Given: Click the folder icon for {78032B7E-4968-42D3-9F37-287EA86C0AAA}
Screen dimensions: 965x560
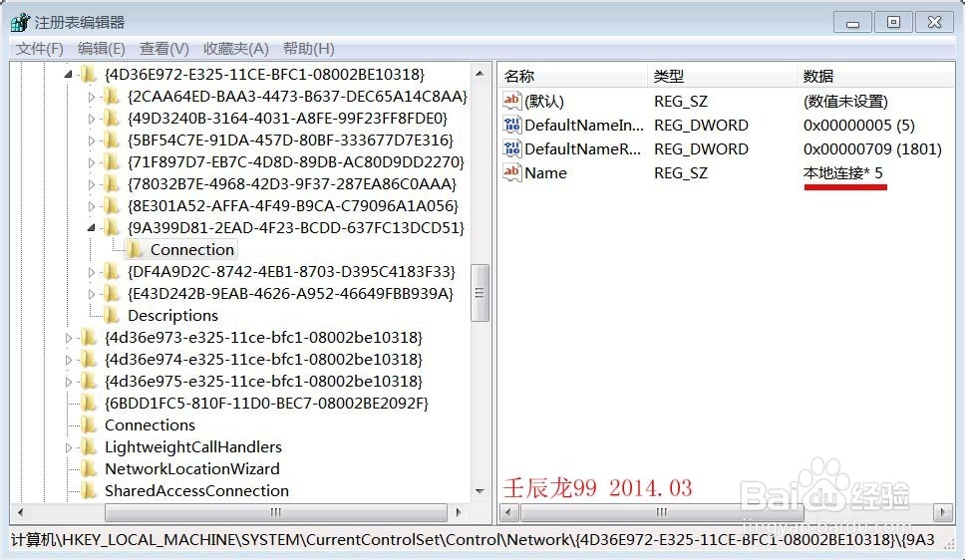Looking at the screenshot, I should [112, 184].
